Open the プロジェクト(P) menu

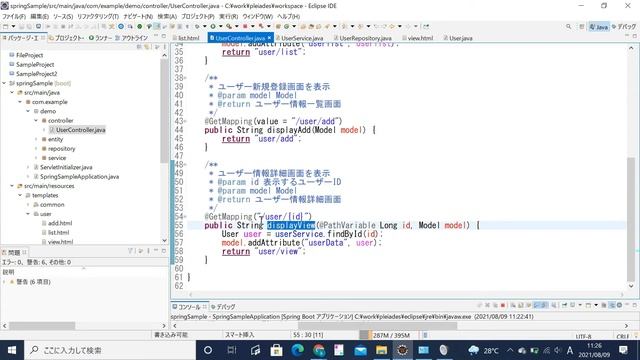coord(198,16)
